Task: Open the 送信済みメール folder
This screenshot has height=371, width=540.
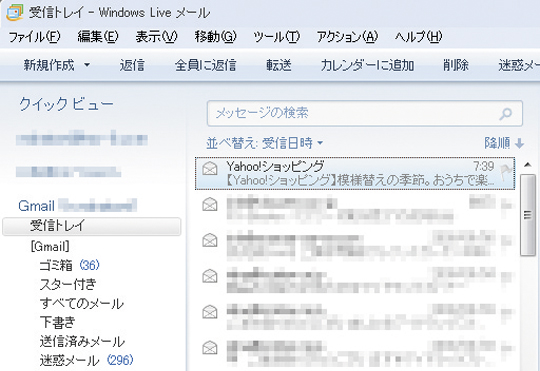Action: point(82,341)
